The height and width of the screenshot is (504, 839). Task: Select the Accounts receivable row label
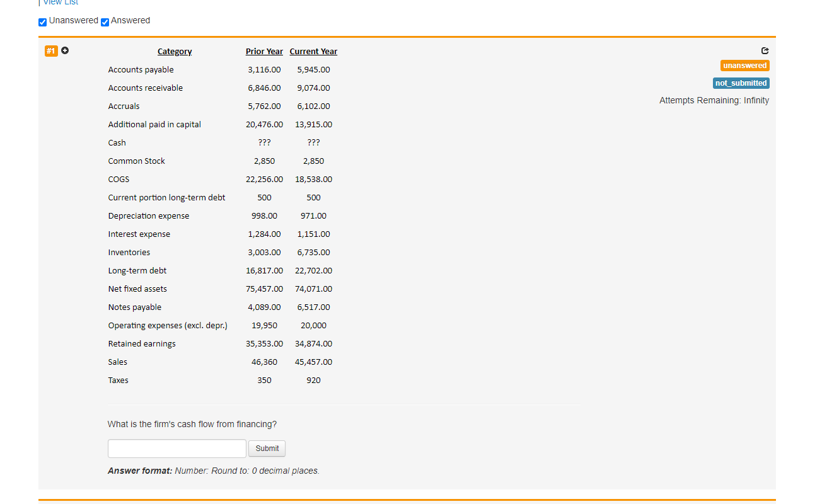tap(146, 88)
